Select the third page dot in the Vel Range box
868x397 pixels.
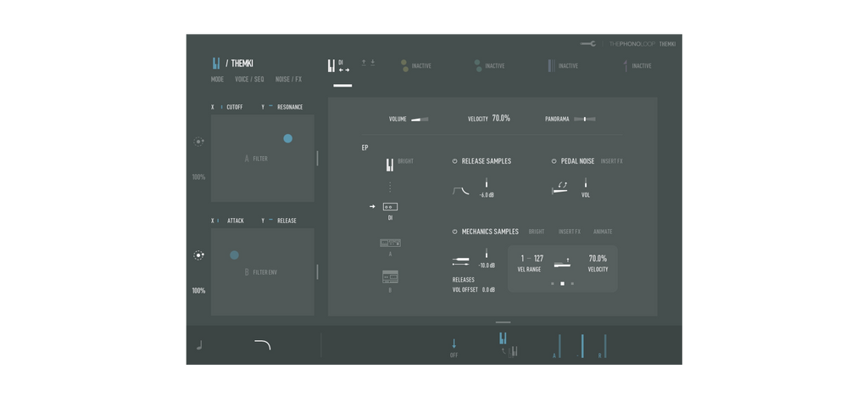pyautogui.click(x=572, y=283)
